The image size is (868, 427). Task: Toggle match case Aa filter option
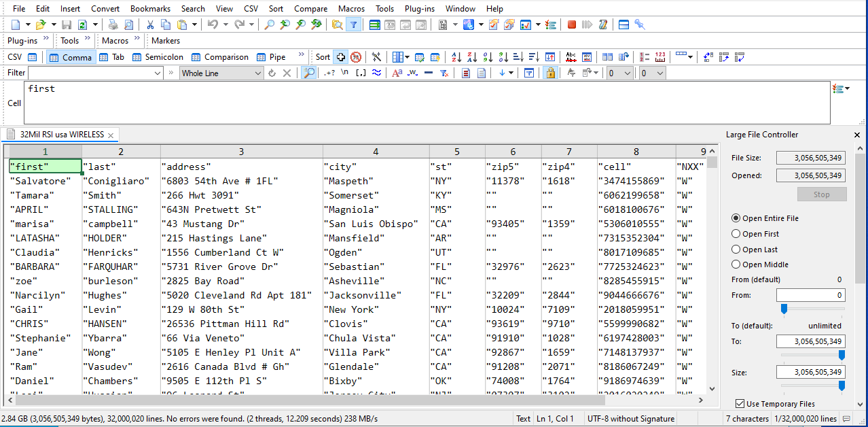click(397, 73)
